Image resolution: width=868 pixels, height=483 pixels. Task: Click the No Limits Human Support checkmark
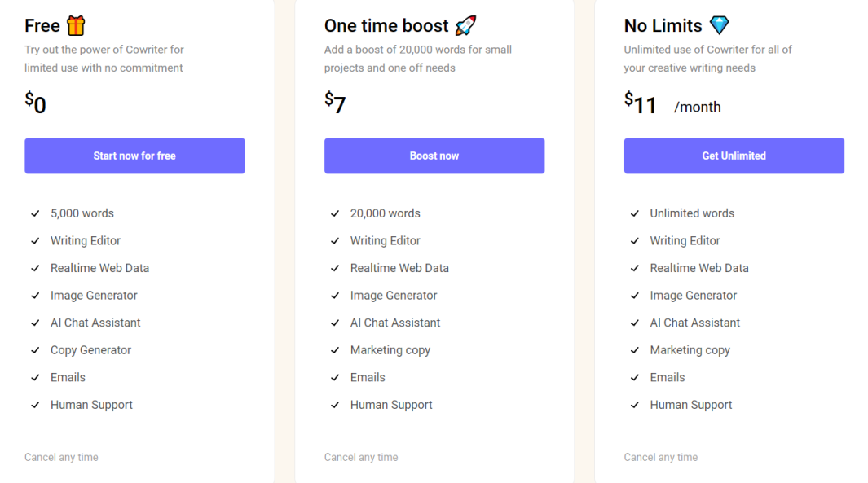click(x=635, y=405)
